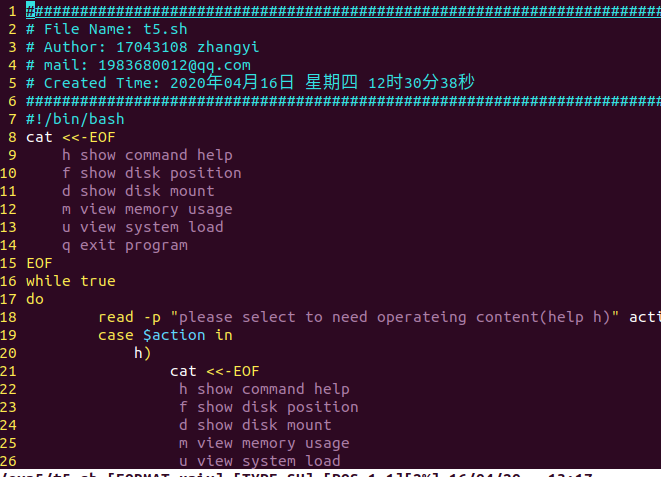Click line number 1 in the gutter

(x=11, y=11)
